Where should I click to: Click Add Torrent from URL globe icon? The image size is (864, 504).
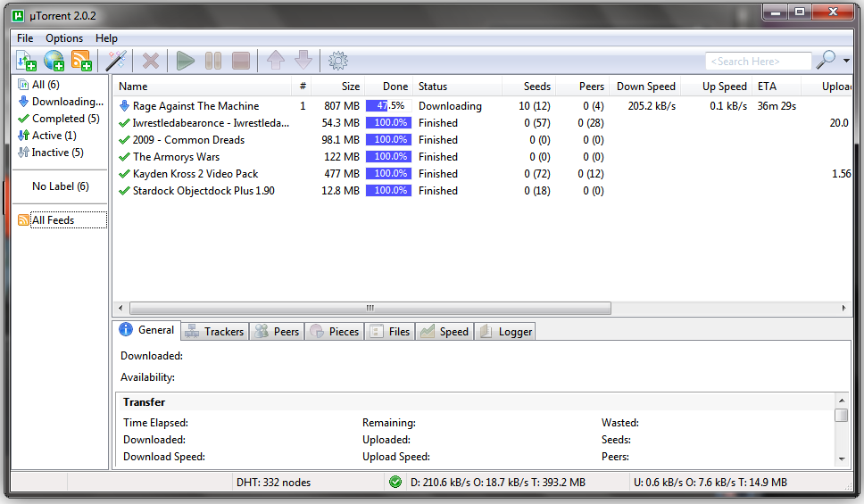coord(54,61)
